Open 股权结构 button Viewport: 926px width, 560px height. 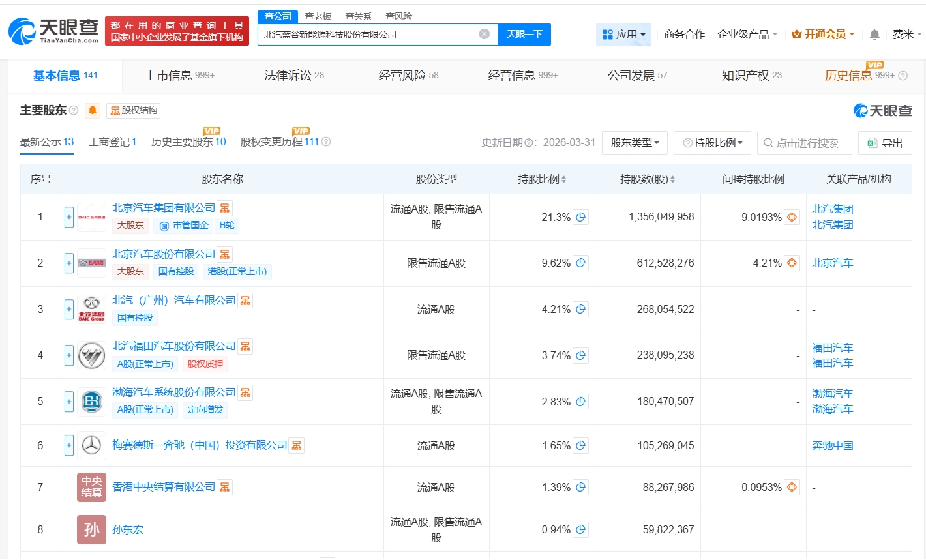point(134,110)
